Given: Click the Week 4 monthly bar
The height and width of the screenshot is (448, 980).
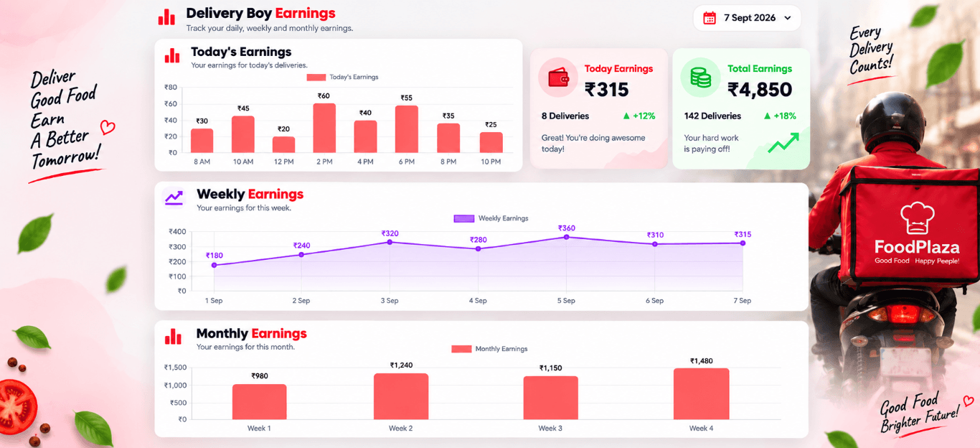Looking at the screenshot, I should click(701, 394).
